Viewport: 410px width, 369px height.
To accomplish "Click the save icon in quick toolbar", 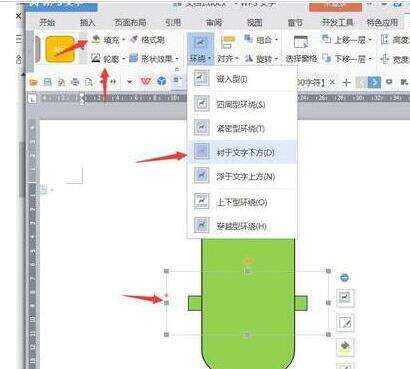I will [x=48, y=82].
